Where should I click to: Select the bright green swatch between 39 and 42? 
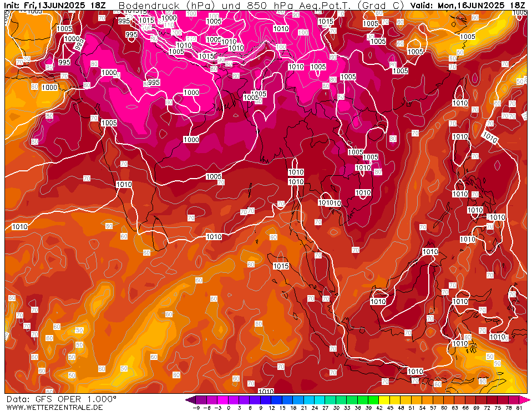click(374, 399)
